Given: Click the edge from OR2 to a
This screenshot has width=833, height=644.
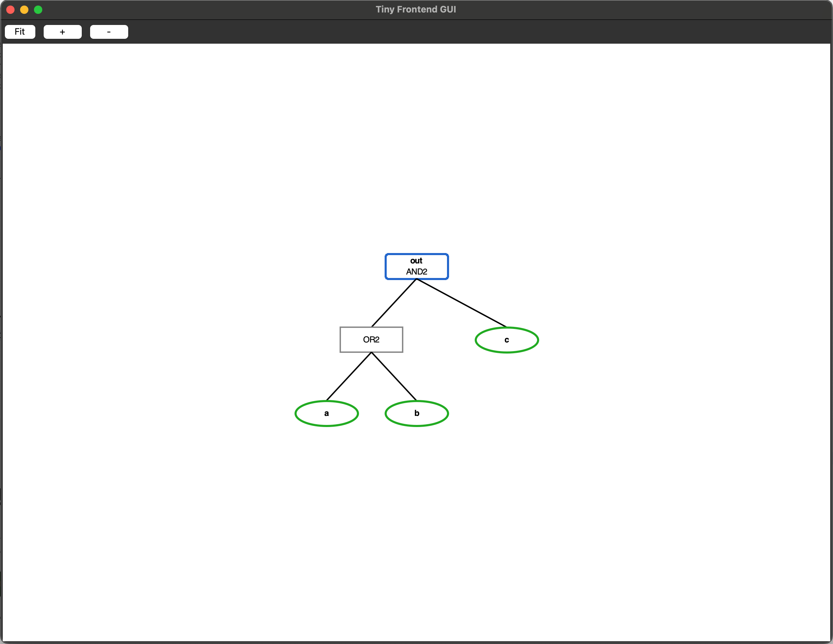Looking at the screenshot, I should [x=349, y=376].
